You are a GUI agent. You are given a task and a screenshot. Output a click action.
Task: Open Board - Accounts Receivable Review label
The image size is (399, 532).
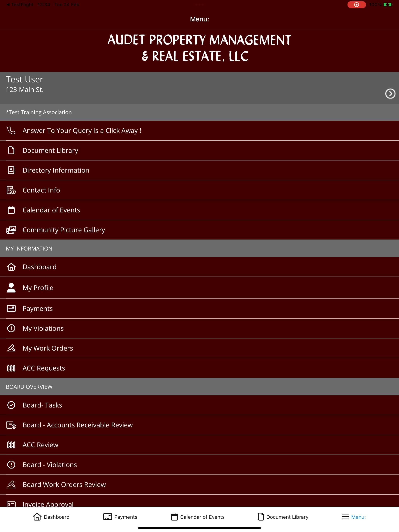click(78, 425)
